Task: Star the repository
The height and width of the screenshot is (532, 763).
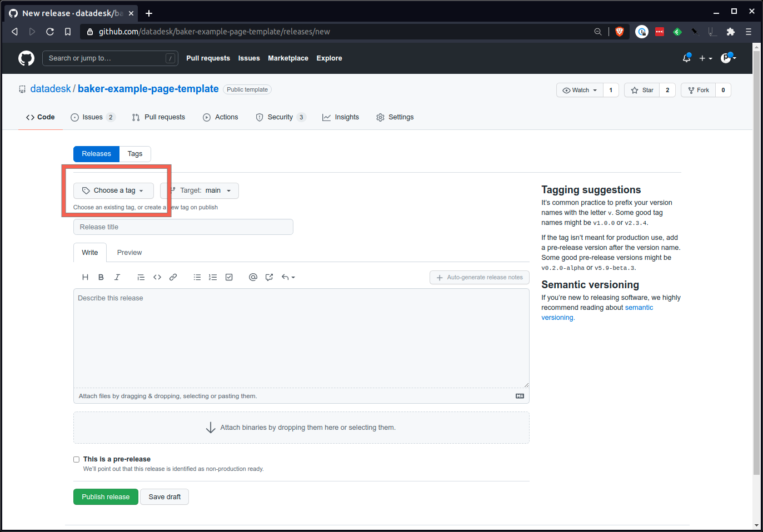Action: tap(642, 90)
